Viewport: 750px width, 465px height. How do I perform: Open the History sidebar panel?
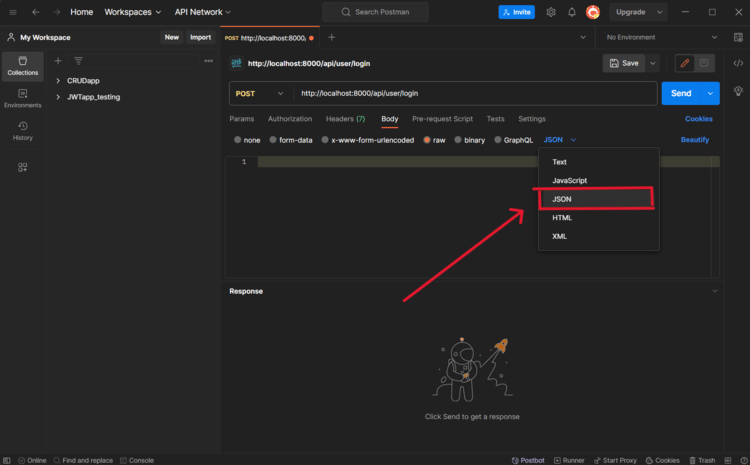(22, 131)
